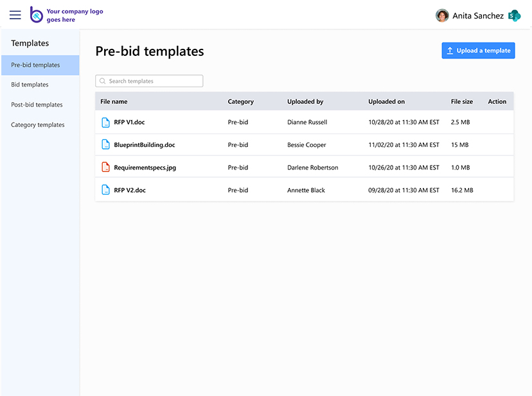Open Post-bid templates section

pyautogui.click(x=37, y=105)
